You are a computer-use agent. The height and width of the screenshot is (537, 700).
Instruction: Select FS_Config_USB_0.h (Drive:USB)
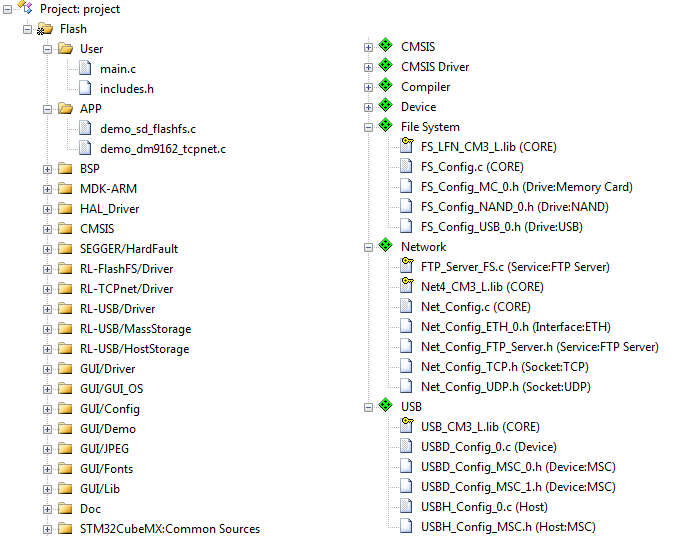[502, 227]
